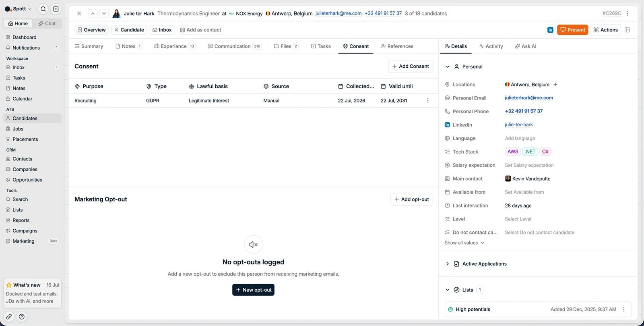Close the candidate panel with X
This screenshot has height=326, width=644.
pyautogui.click(x=79, y=13)
